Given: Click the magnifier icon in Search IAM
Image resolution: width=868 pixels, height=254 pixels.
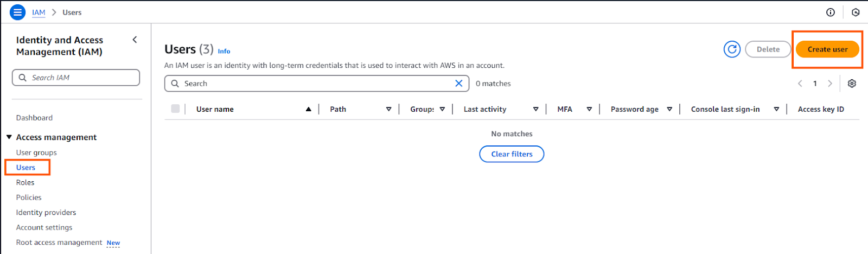Looking at the screenshot, I should pyautogui.click(x=22, y=78).
